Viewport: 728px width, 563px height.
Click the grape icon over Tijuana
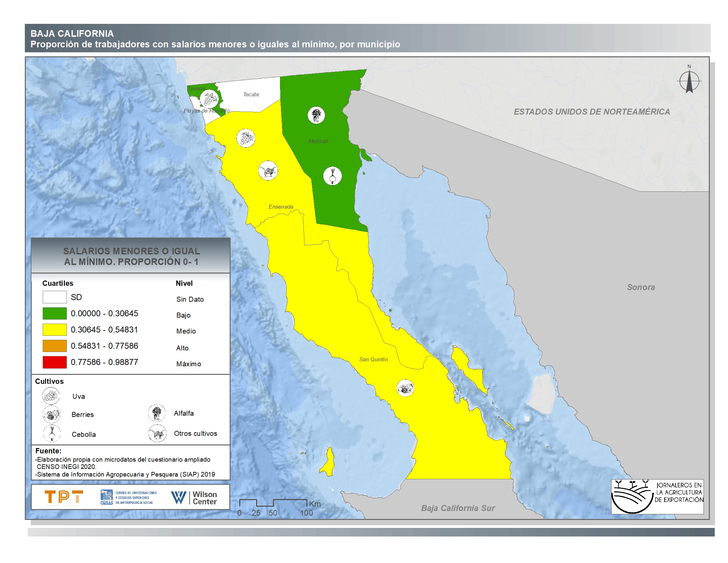[209, 99]
